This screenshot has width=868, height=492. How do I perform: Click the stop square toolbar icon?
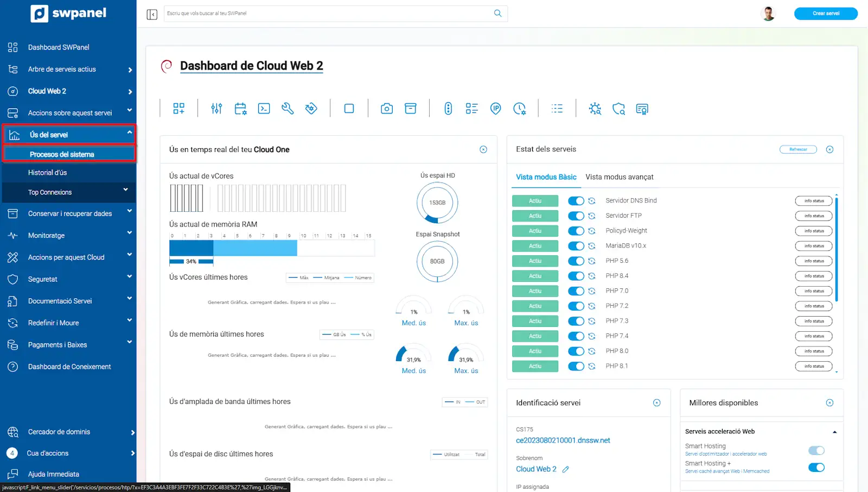(x=349, y=109)
